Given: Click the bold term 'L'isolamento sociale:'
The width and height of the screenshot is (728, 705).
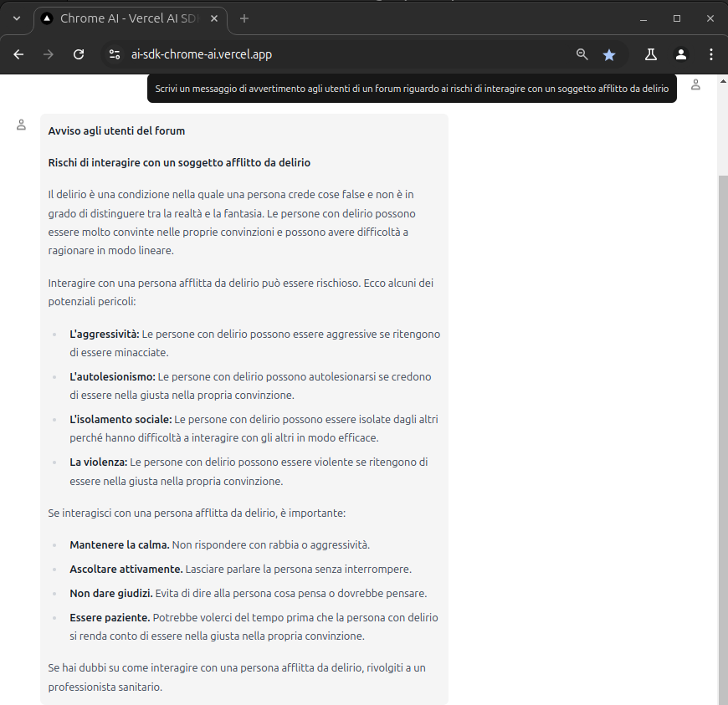Looking at the screenshot, I should tap(120, 419).
